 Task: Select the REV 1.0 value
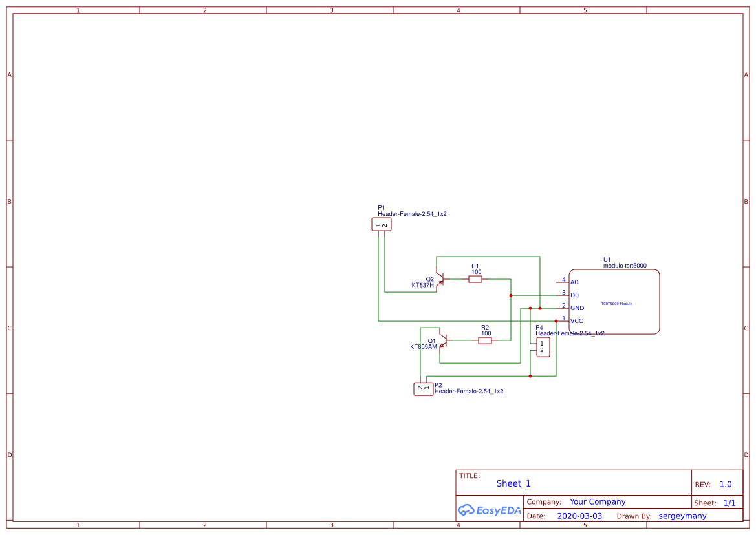coord(724,483)
